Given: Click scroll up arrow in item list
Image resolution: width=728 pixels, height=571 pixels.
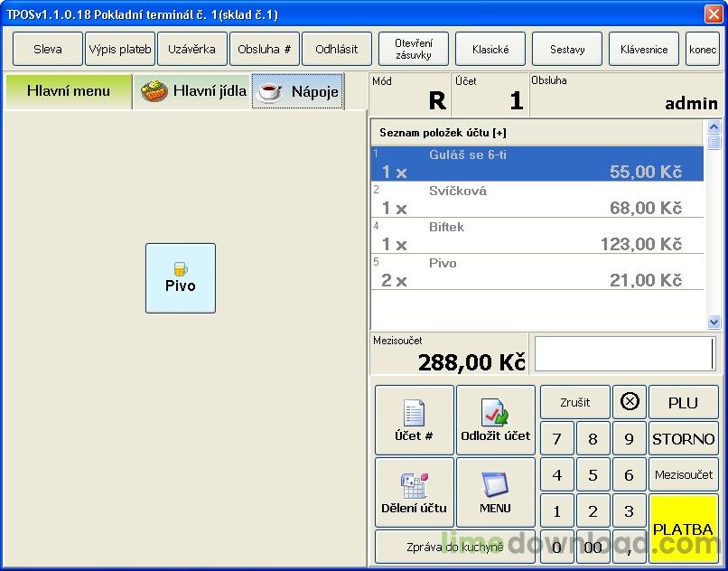Looking at the screenshot, I should (x=714, y=126).
